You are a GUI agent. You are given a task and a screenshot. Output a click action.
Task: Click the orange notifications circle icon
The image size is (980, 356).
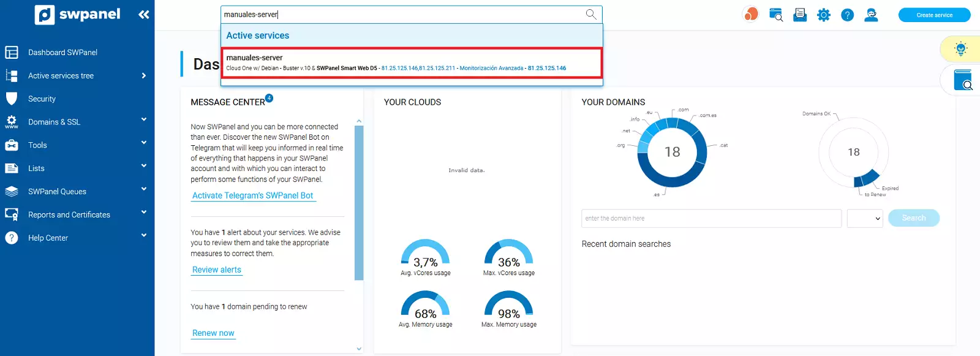pyautogui.click(x=750, y=14)
